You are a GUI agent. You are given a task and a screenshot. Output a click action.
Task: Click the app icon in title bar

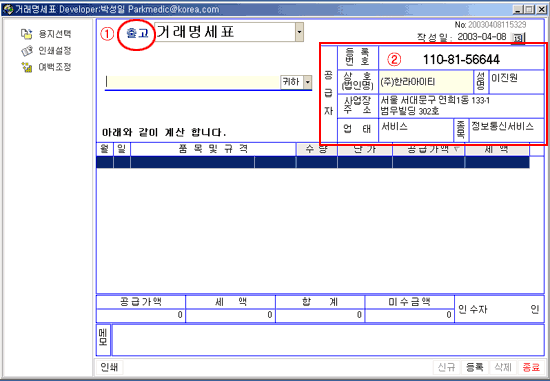click(x=8, y=9)
